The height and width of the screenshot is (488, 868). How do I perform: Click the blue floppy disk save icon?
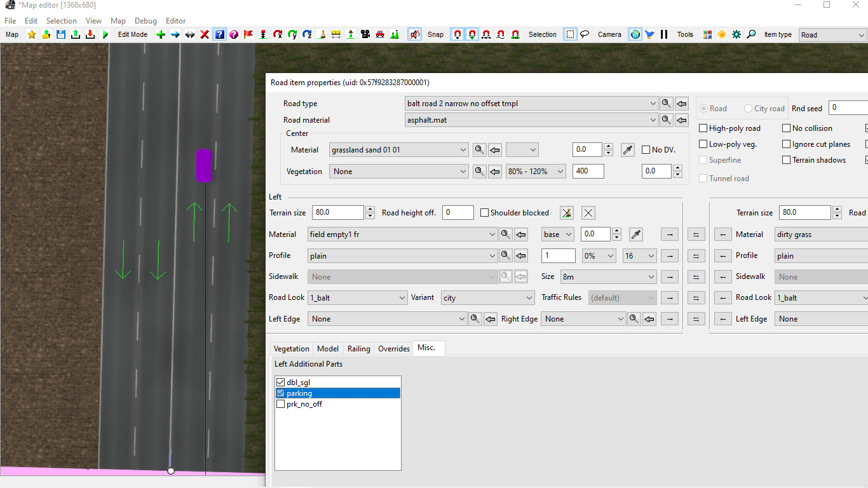pos(61,34)
